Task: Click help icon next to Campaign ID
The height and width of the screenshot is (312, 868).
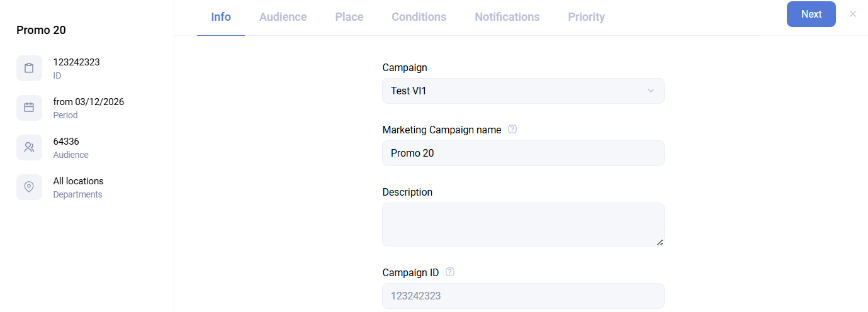Action: (450, 272)
